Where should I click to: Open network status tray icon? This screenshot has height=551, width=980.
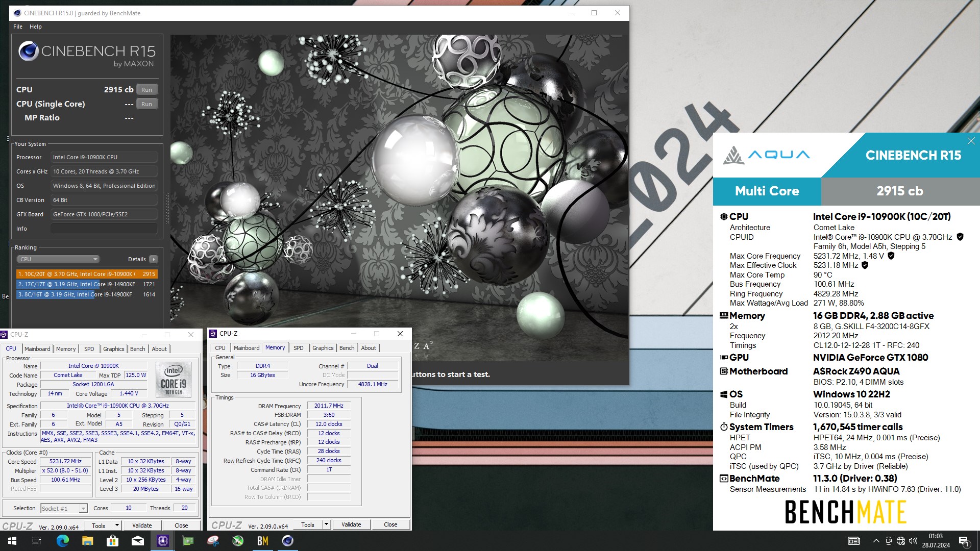pos(901,541)
